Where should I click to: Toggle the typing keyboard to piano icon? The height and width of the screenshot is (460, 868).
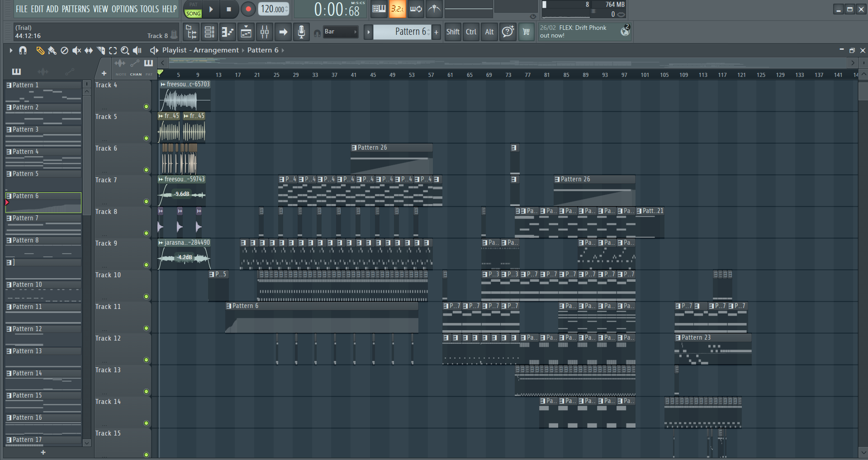click(379, 9)
